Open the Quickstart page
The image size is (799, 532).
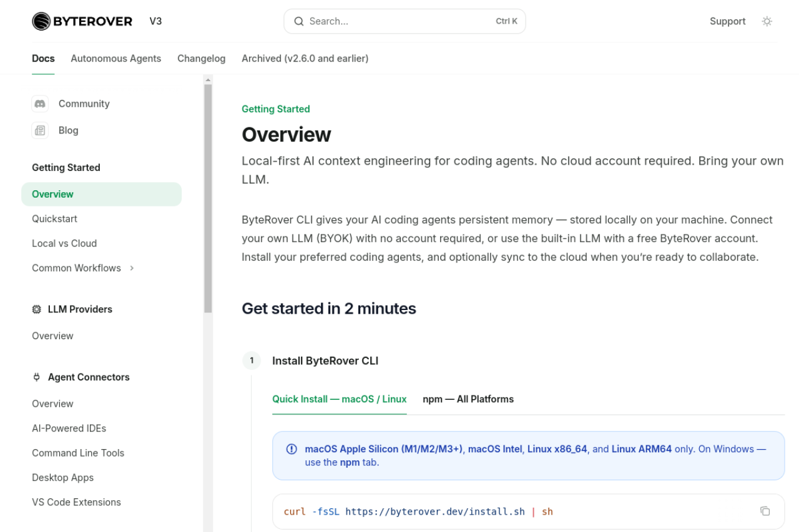point(55,219)
